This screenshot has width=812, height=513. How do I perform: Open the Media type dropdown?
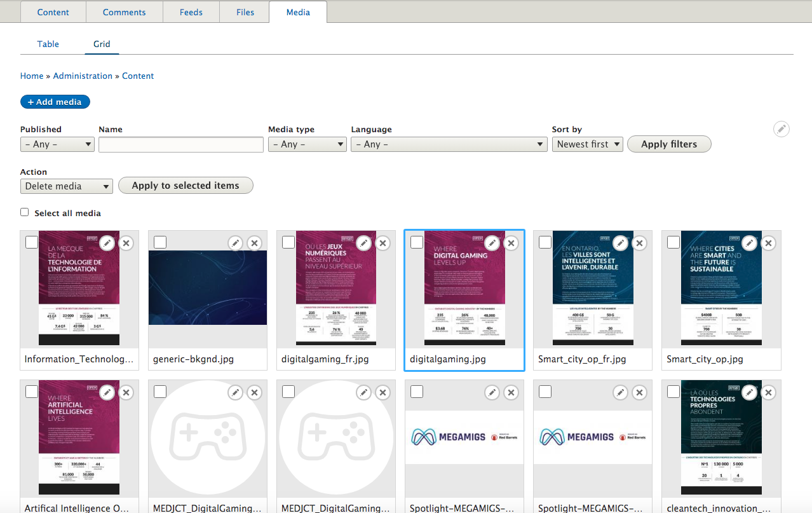tap(307, 144)
